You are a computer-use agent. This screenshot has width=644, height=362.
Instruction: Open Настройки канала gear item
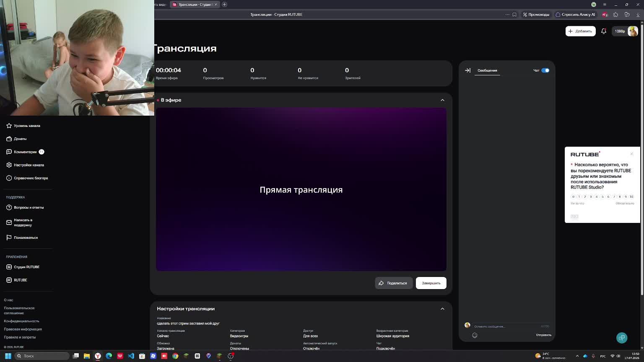(25, 165)
